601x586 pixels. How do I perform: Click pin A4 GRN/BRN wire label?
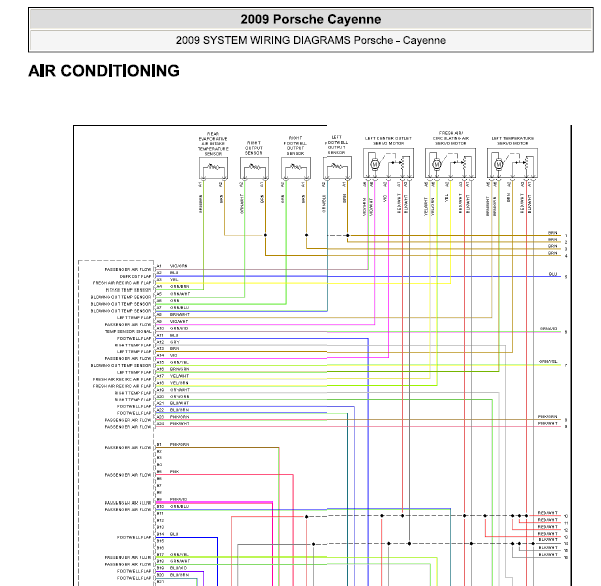click(x=179, y=287)
